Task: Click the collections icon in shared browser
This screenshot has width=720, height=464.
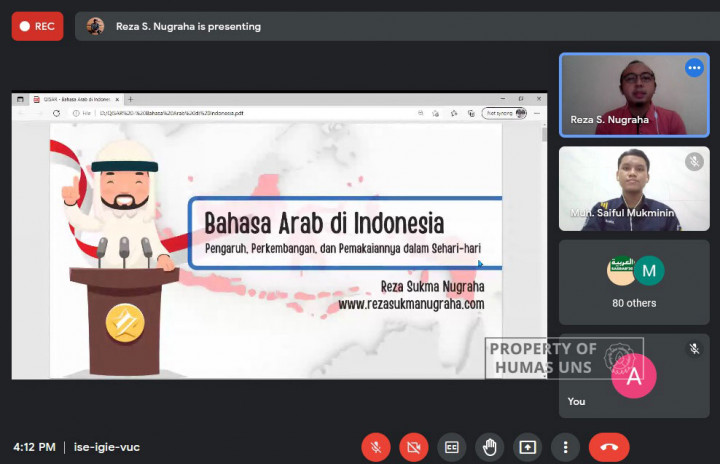Action: click(x=471, y=113)
